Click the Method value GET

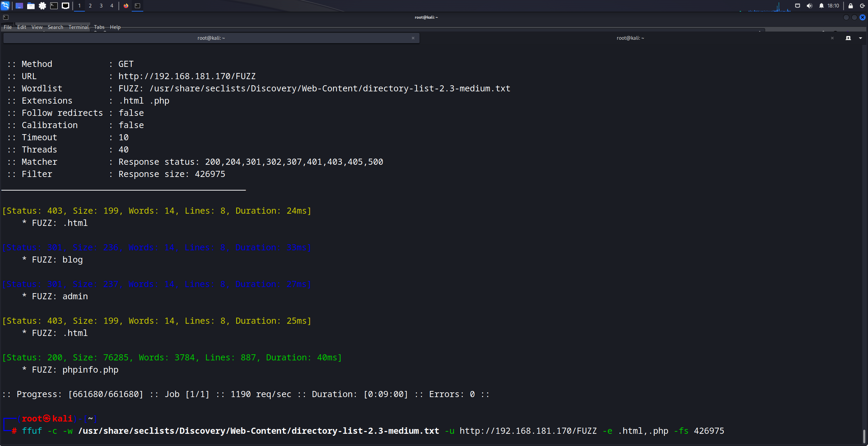coord(126,64)
